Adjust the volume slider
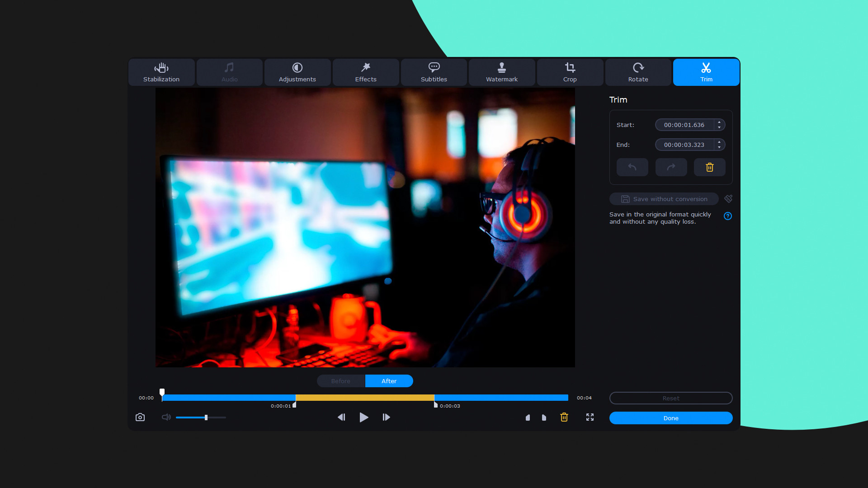868x488 pixels. (206, 418)
